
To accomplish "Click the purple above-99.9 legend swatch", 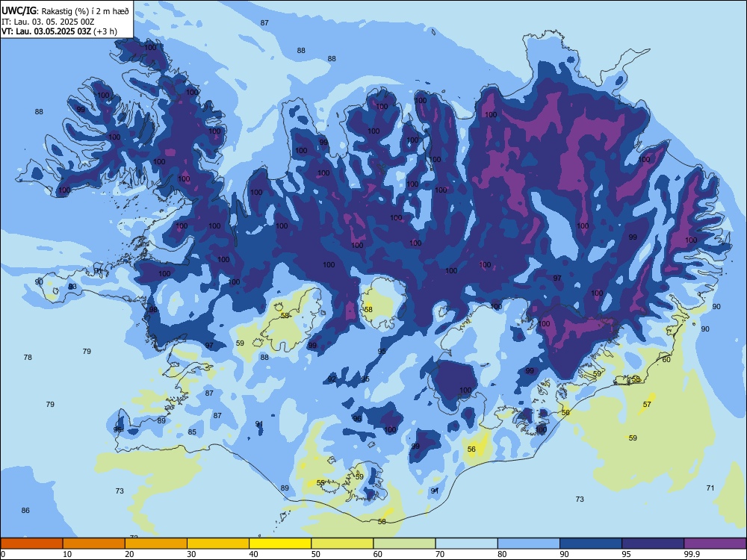I will (x=715, y=544).
